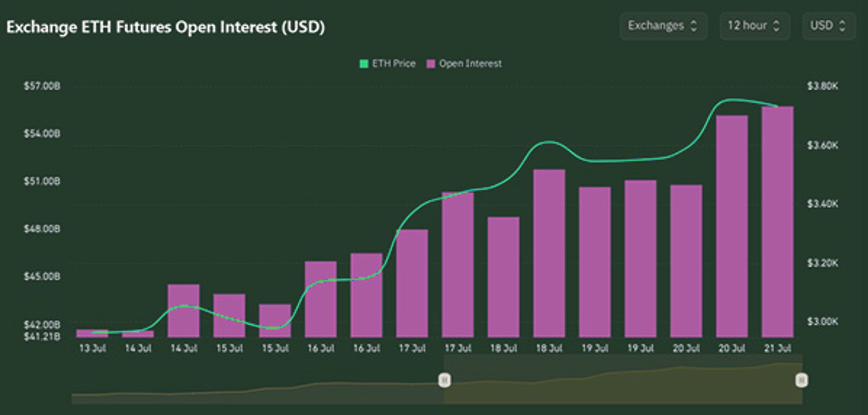This screenshot has width=868, height=415.
Task: Open the 12 hour interval dropdown
Action: (x=755, y=26)
